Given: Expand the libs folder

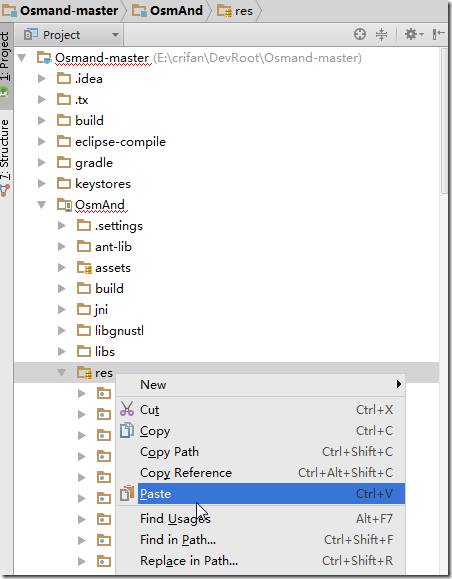Looking at the screenshot, I should click(62, 352).
